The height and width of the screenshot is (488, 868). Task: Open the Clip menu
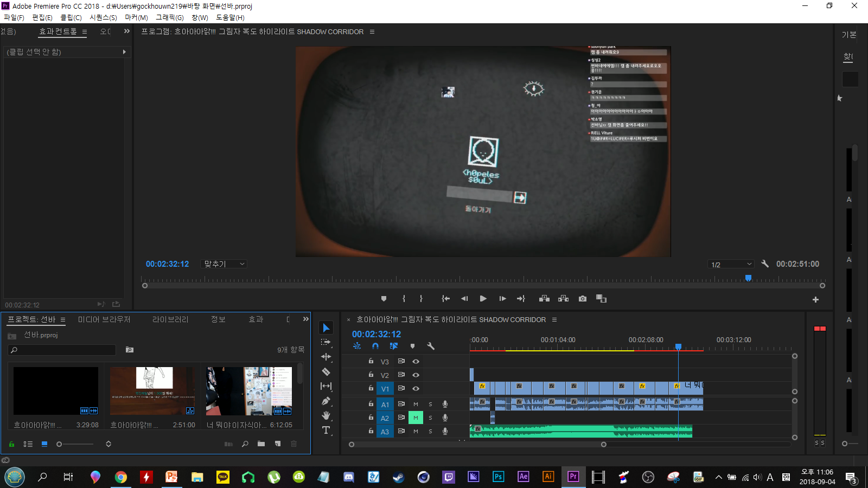point(71,17)
